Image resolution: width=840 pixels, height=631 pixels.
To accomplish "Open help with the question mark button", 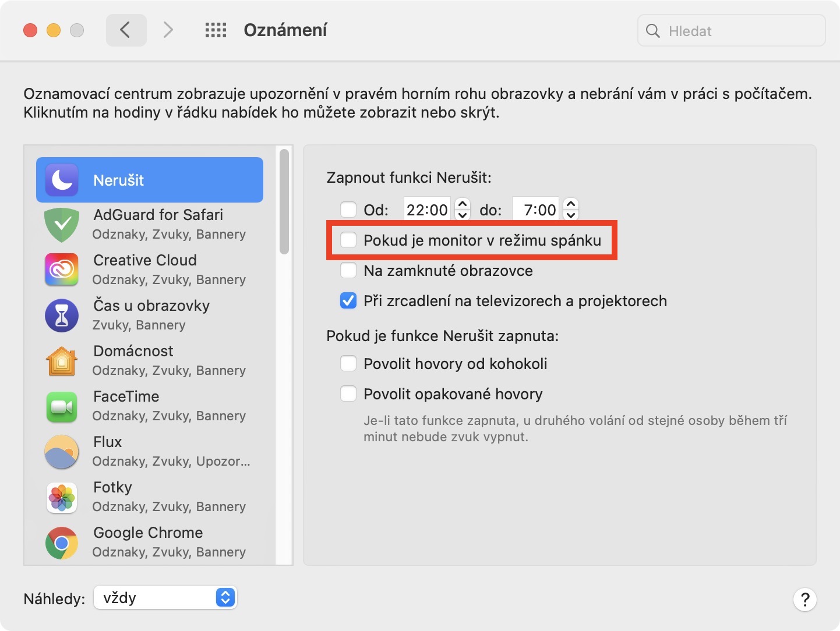I will (x=805, y=600).
